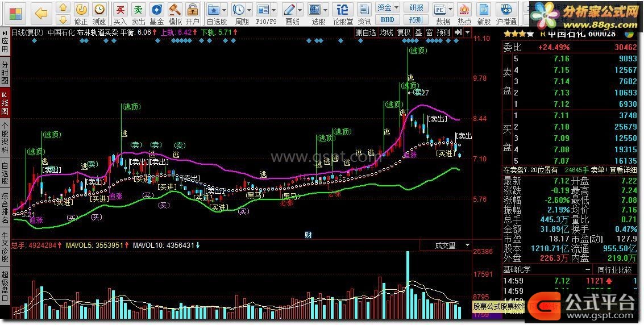
Task: Open the 资讯 news document icon
Action: [364, 14]
